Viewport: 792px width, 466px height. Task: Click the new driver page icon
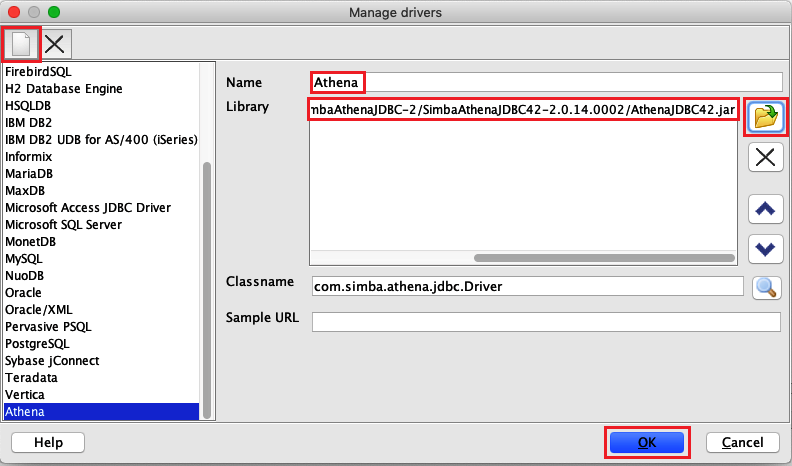pyautogui.click(x=21, y=43)
